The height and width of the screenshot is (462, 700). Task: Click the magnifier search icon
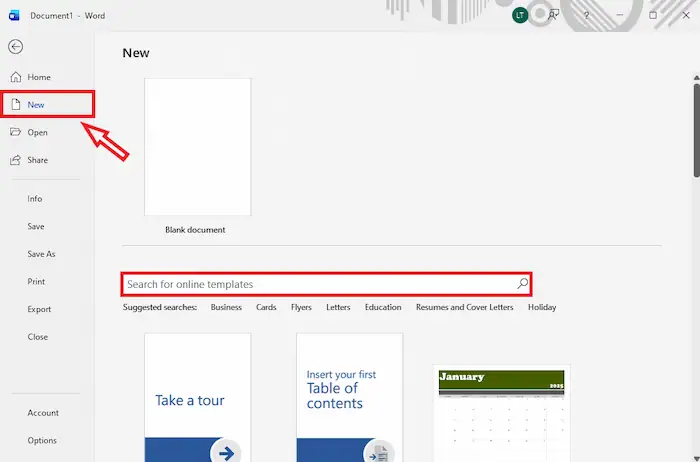[522, 283]
